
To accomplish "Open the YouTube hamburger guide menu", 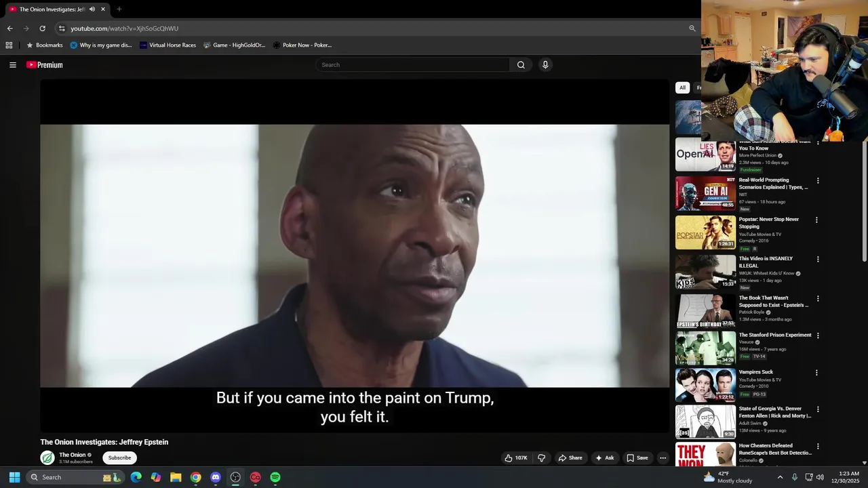I will tap(12, 65).
